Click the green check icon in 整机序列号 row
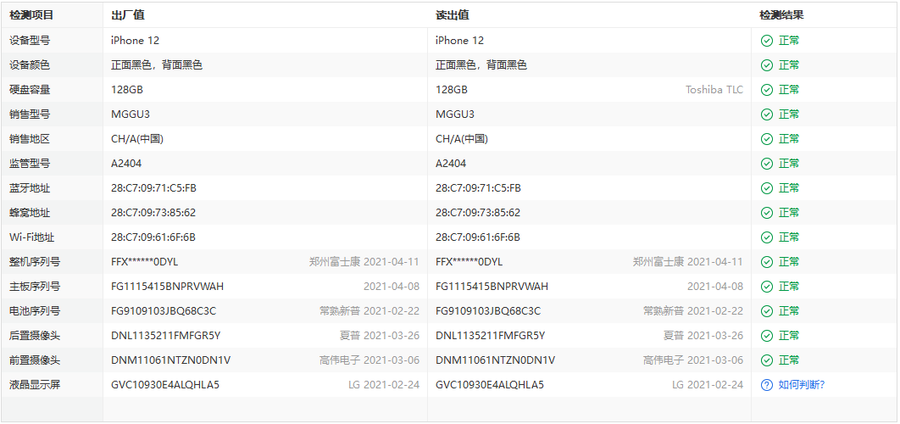900x424 pixels. (x=766, y=262)
